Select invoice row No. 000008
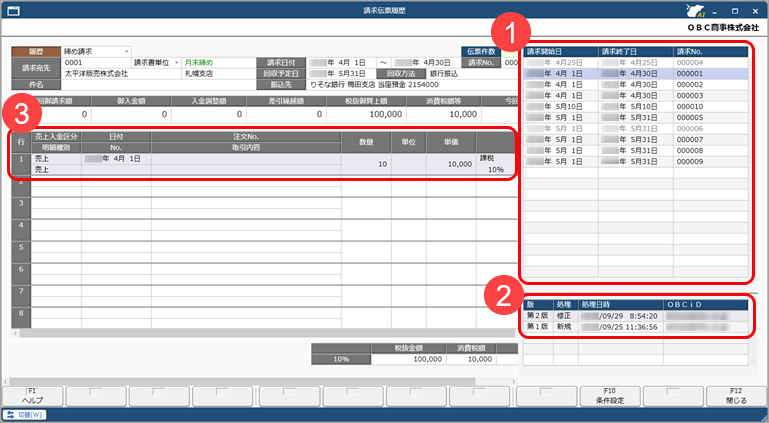 pyautogui.click(x=636, y=150)
